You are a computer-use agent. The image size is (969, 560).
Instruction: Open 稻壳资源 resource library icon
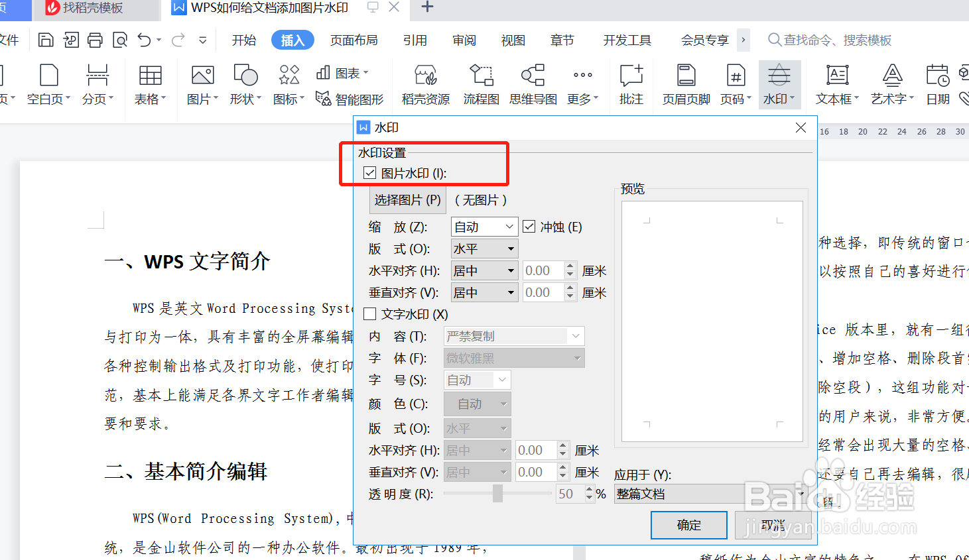[425, 76]
